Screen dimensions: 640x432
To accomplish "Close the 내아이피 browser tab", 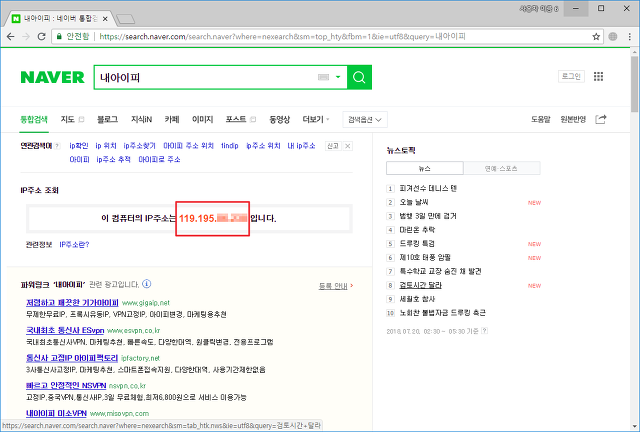I will (105, 19).
